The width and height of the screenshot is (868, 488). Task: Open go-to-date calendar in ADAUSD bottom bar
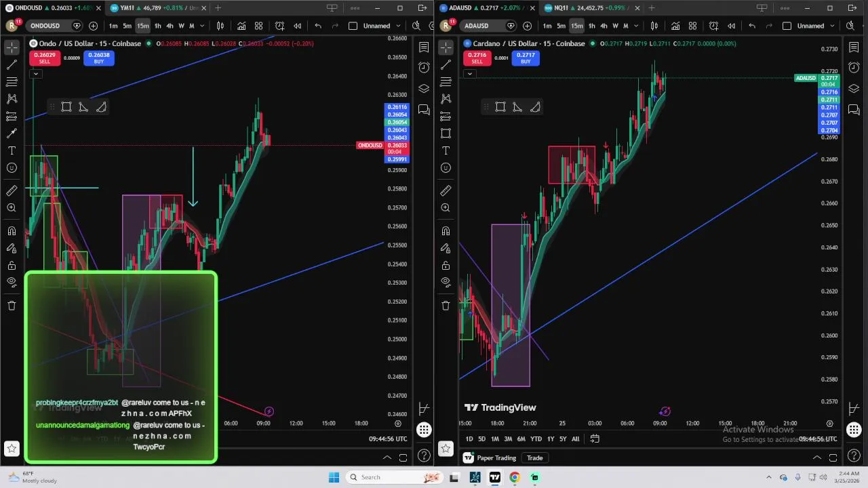point(595,439)
